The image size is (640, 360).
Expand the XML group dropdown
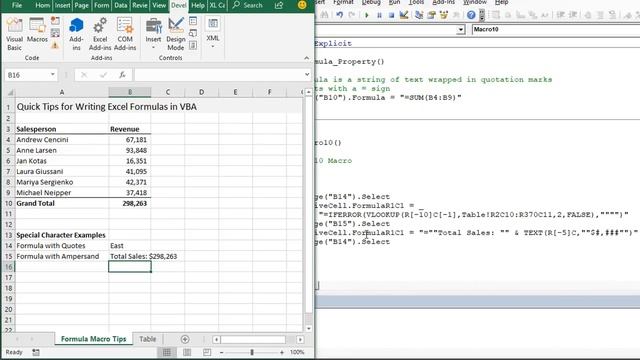click(213, 33)
